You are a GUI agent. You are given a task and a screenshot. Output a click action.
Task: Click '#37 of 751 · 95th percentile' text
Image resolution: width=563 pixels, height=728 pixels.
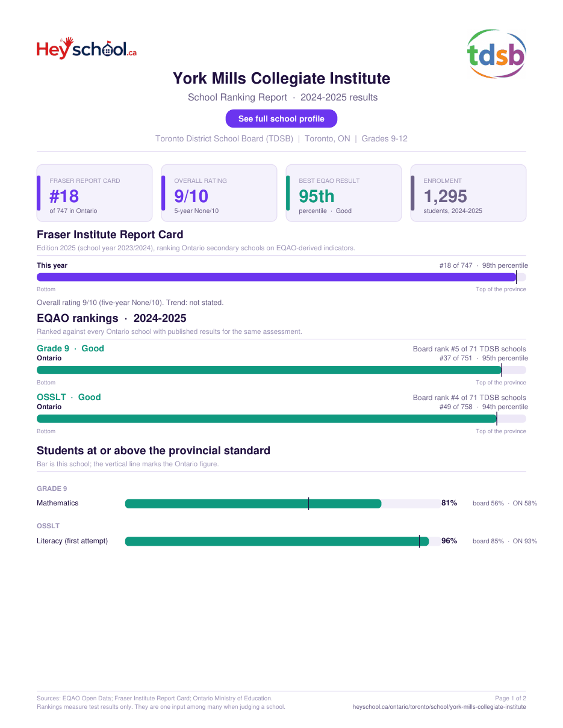click(484, 359)
